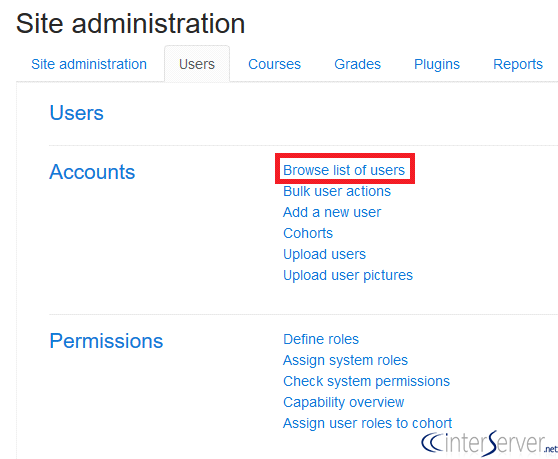Select the Users tab
The image size is (558, 459).
(197, 64)
